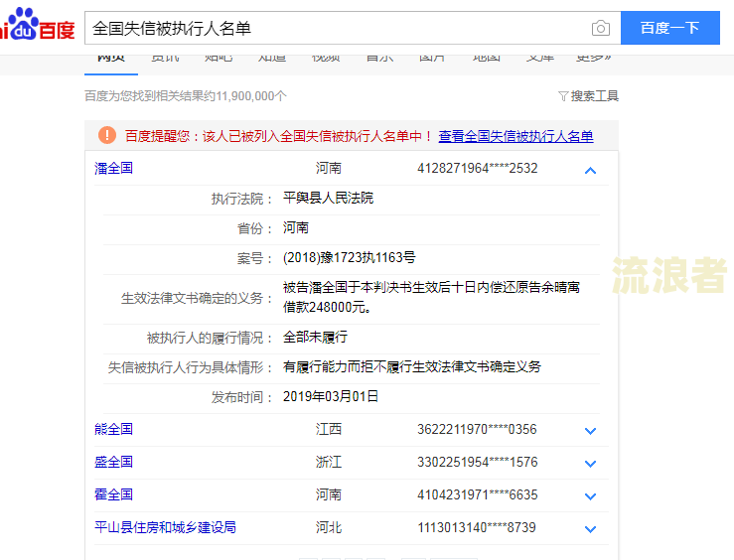Open the 霍全国 name link

coord(114,494)
